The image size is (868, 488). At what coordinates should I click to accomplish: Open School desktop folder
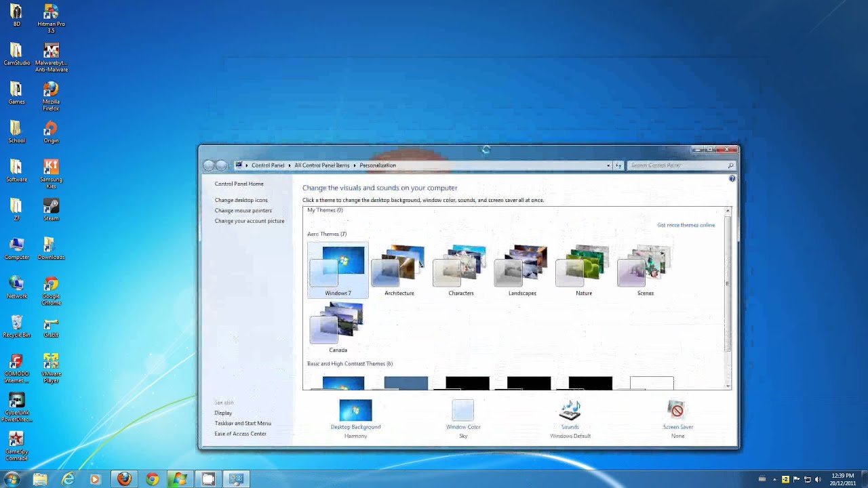pos(16,132)
